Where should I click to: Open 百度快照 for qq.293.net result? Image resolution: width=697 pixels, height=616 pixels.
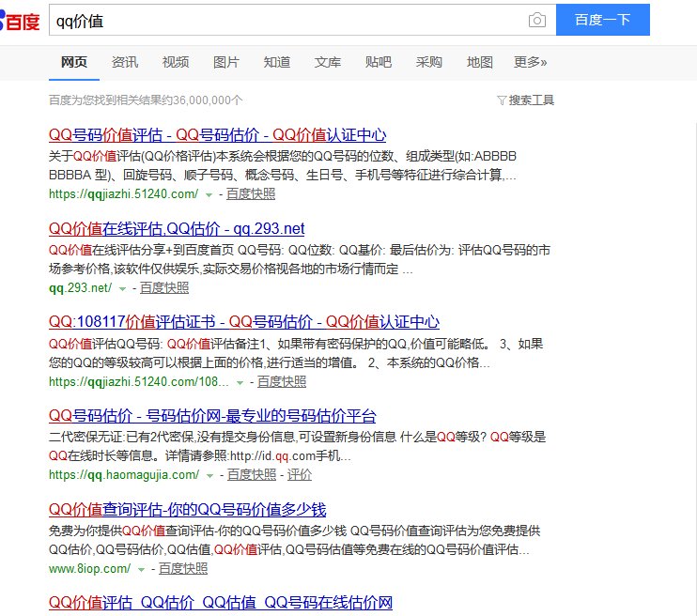tap(164, 287)
